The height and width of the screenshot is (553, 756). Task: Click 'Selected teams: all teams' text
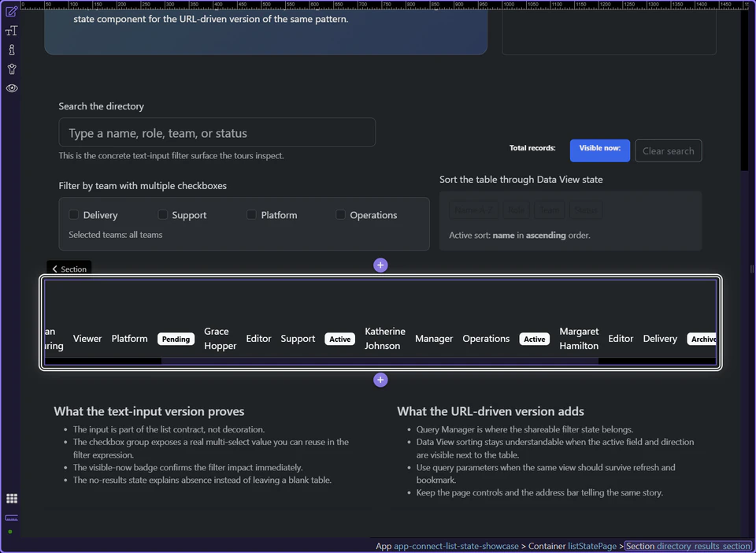tap(115, 235)
